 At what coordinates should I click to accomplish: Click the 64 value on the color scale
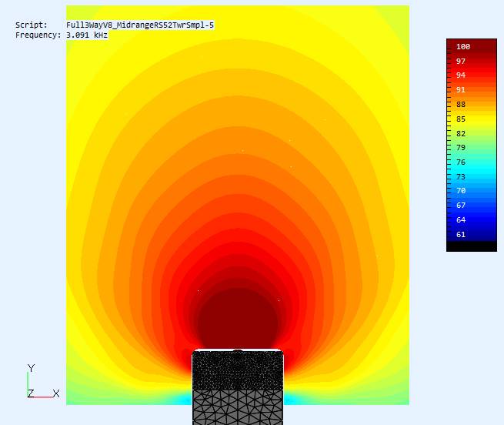(461, 220)
